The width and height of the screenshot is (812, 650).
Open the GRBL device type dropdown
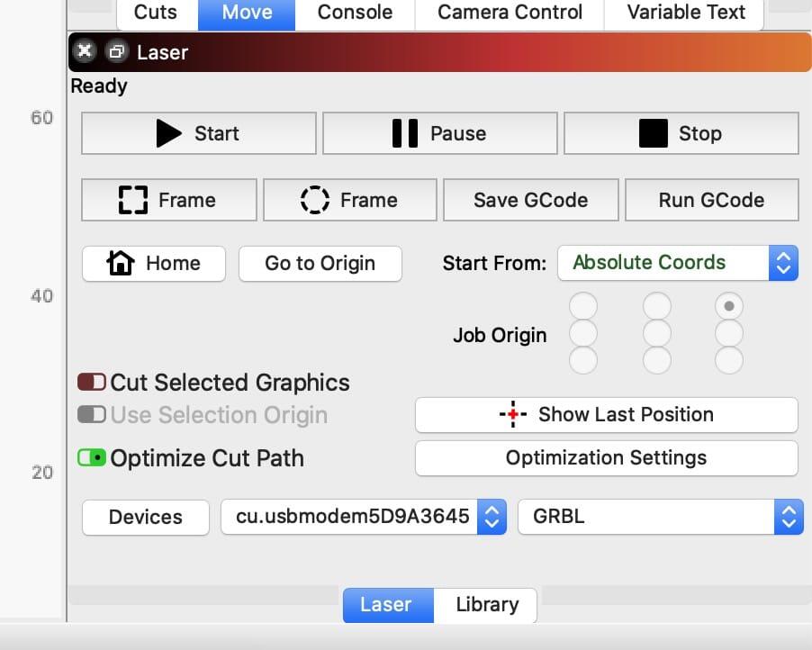659,517
